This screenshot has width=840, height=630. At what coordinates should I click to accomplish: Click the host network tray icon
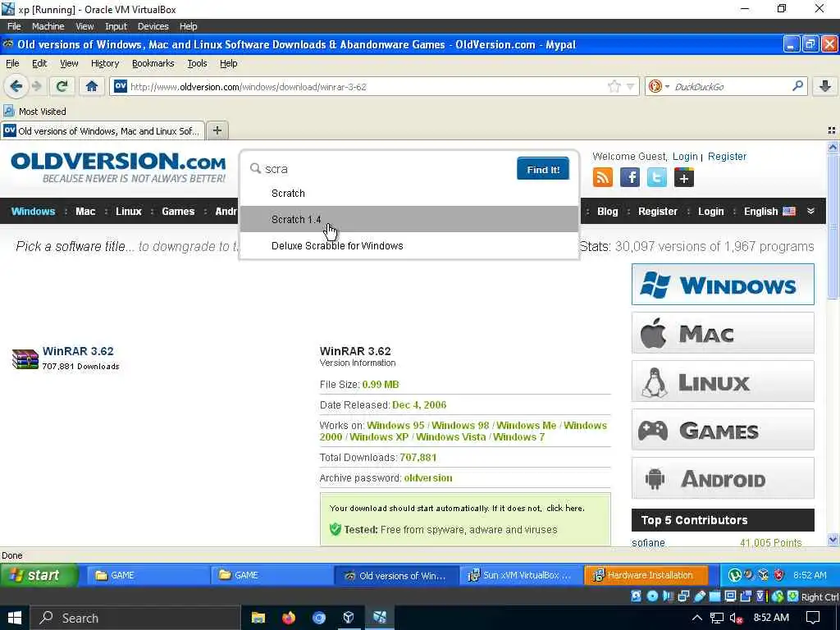pos(717,619)
